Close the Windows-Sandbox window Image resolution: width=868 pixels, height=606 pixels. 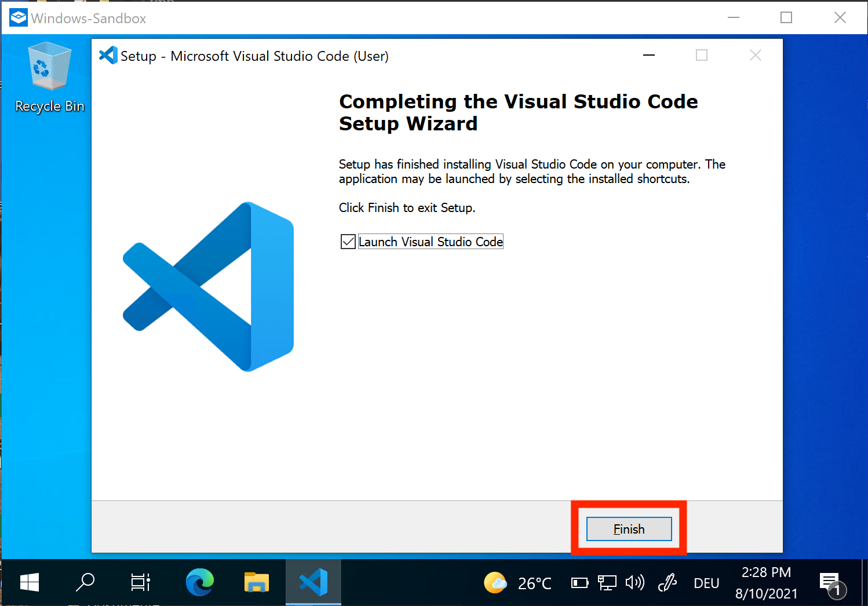840,17
